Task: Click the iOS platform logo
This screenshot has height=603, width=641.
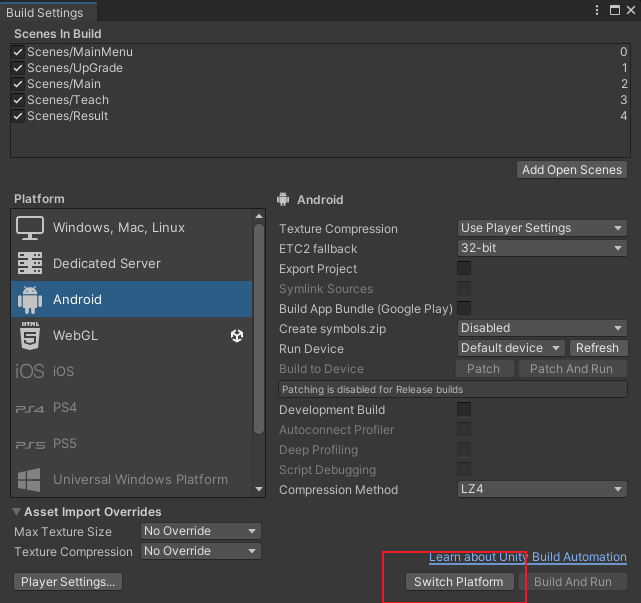Action: (x=29, y=371)
